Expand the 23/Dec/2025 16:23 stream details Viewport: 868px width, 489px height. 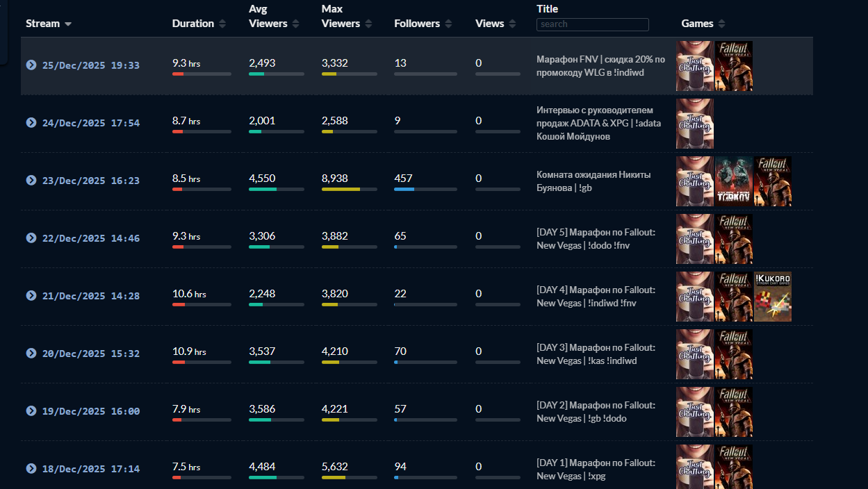(31, 181)
